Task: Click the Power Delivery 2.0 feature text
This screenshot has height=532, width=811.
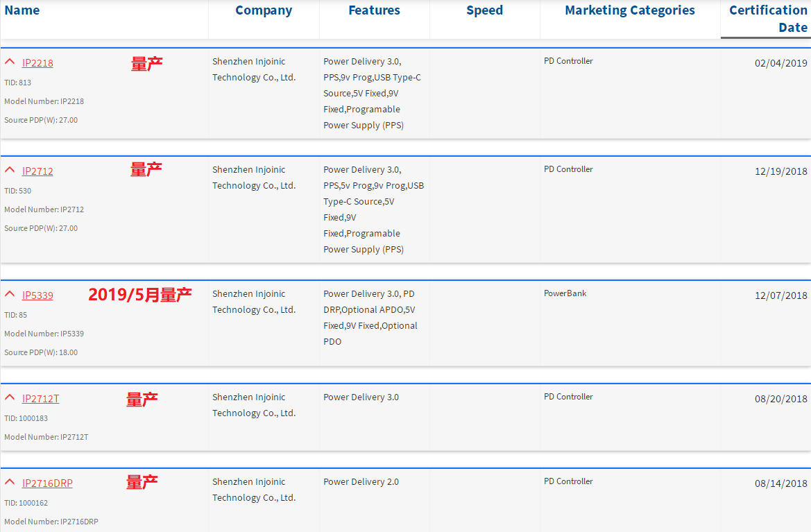Action: point(361,482)
